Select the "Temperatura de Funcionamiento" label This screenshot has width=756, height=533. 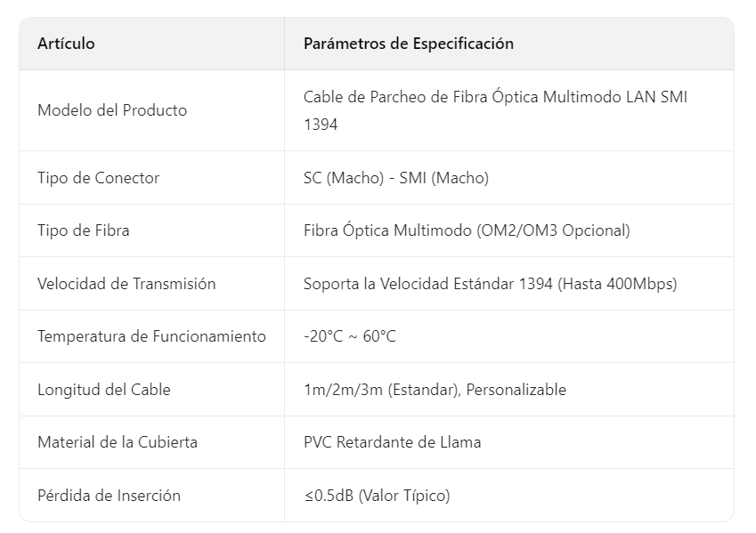point(151,336)
